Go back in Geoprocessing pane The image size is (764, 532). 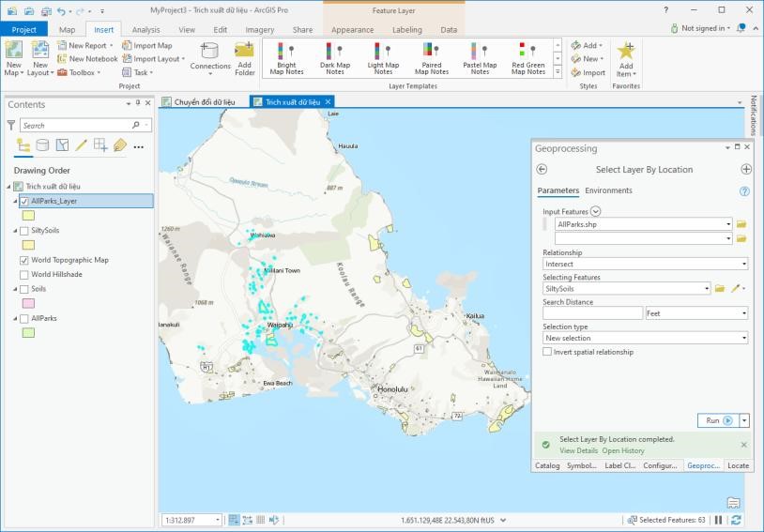coord(542,170)
